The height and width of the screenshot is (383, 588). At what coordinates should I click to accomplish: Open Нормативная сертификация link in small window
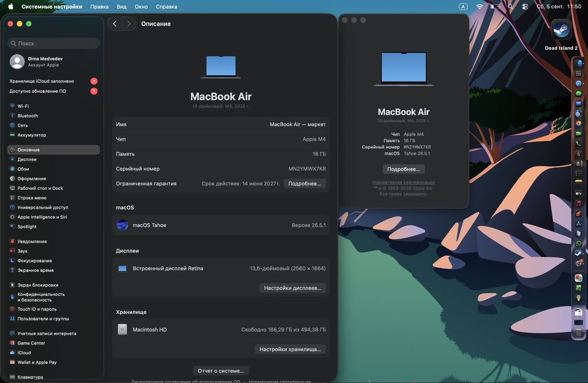click(403, 182)
